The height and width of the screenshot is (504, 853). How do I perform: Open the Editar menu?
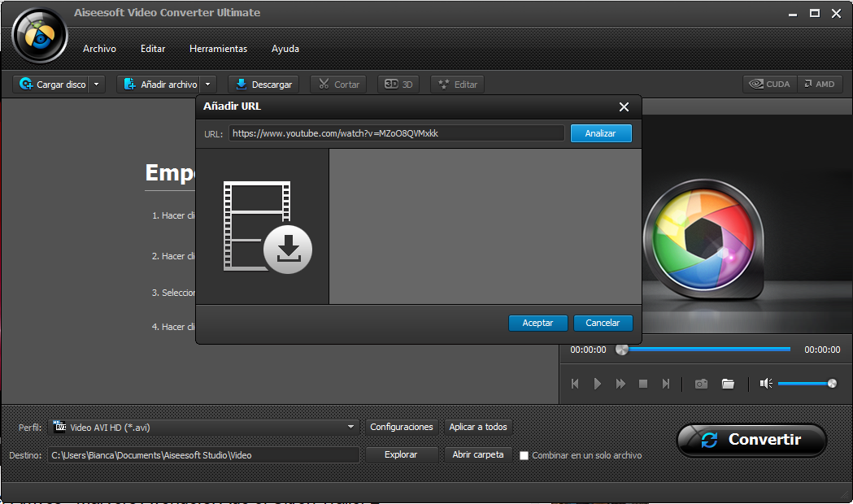pos(153,49)
